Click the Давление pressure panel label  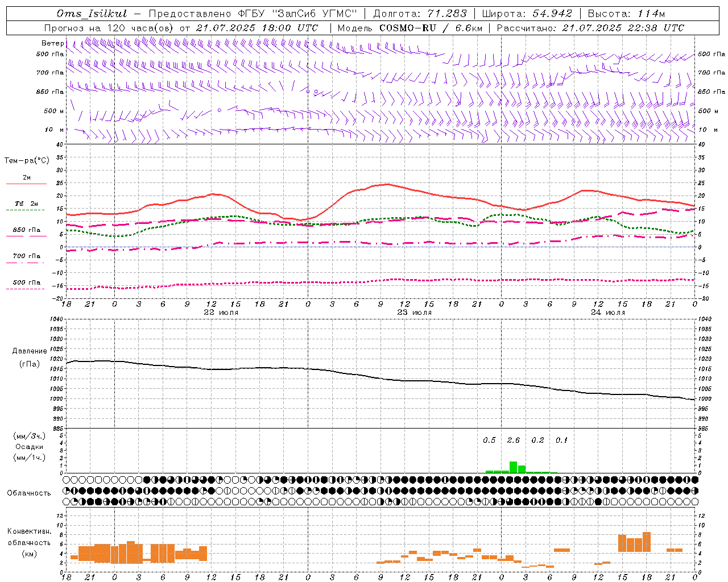[30, 351]
